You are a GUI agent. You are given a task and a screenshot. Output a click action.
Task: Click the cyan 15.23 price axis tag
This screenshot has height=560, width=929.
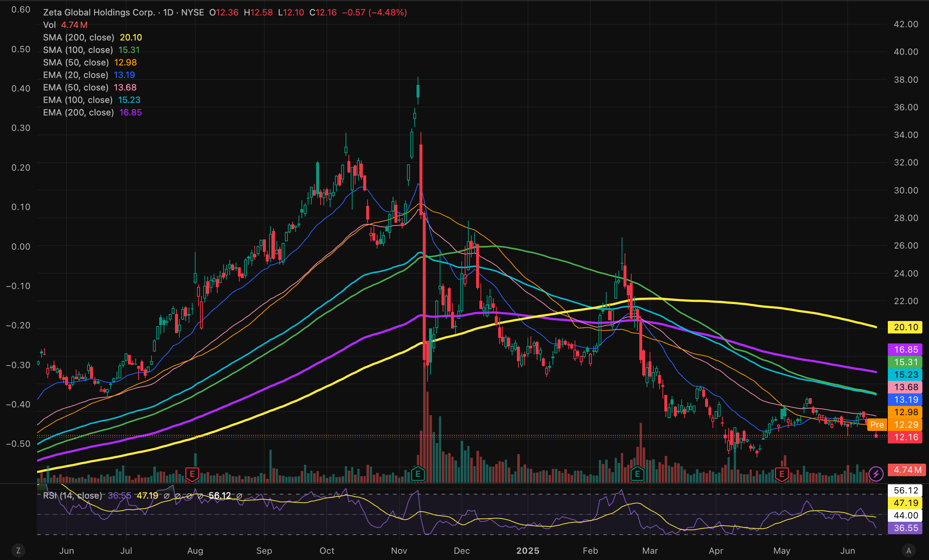click(x=905, y=374)
